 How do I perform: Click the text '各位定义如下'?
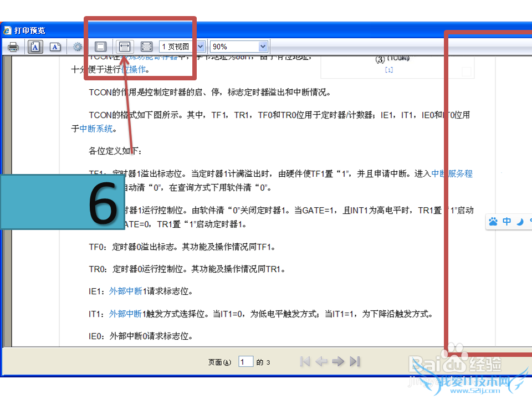113,151
